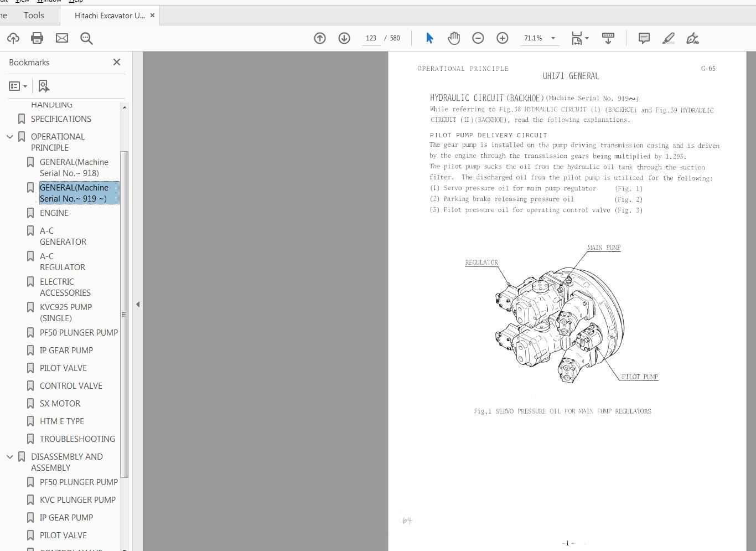
Task: Open the Window menu
Action: click(49, 2)
